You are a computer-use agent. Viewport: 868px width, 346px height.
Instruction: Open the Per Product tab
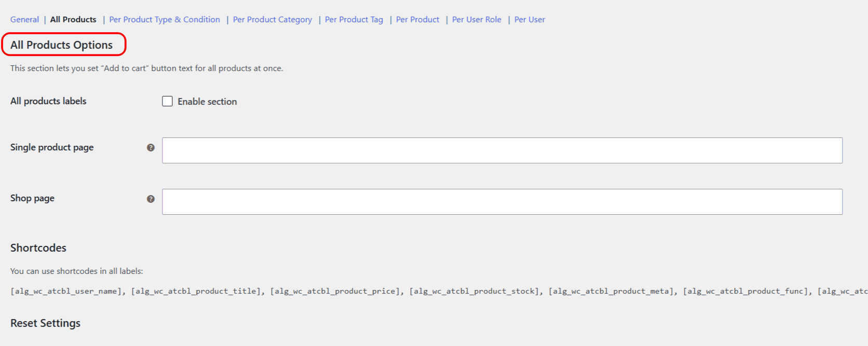[x=417, y=20]
